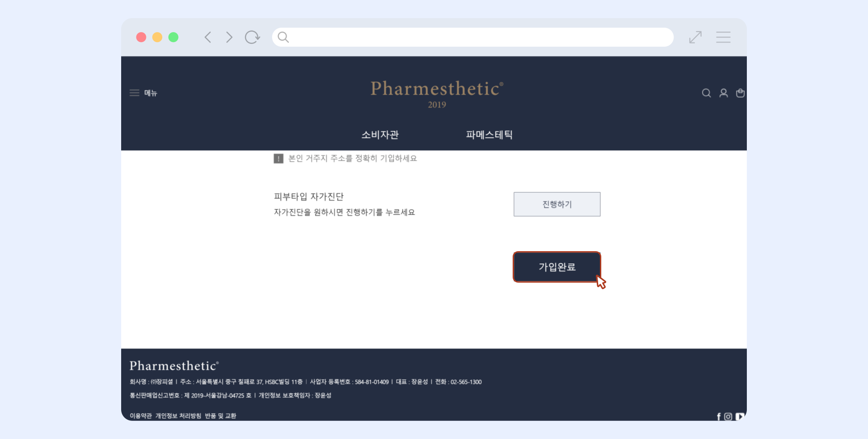Click the exclamation notice icon beside address hint

click(278, 158)
